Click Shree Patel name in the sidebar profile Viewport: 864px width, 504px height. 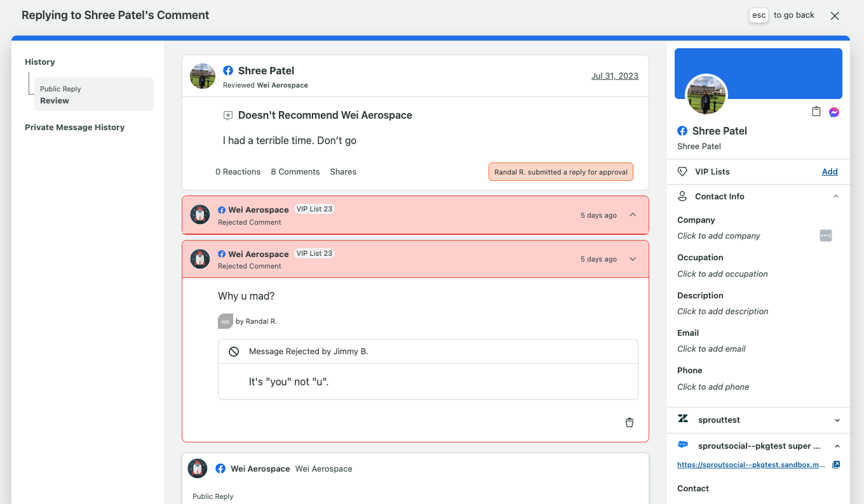720,131
